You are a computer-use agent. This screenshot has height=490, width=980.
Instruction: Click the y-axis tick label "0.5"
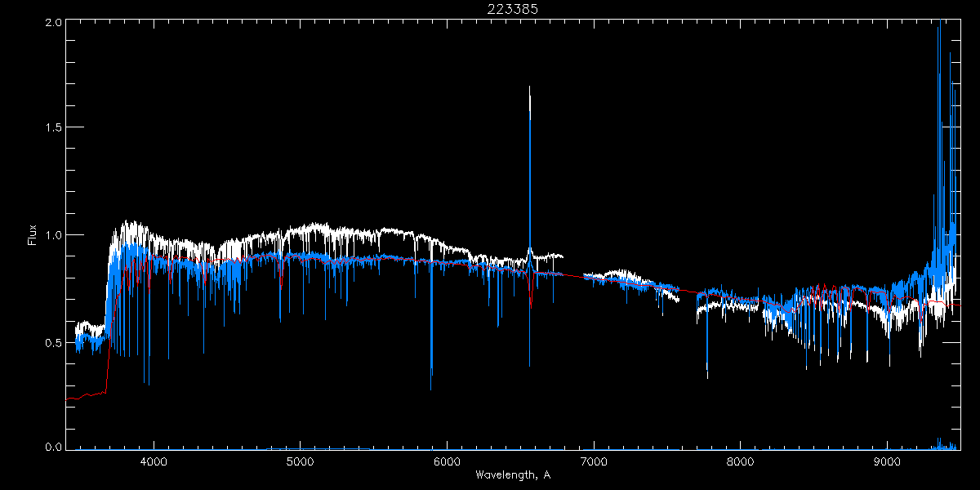point(52,341)
